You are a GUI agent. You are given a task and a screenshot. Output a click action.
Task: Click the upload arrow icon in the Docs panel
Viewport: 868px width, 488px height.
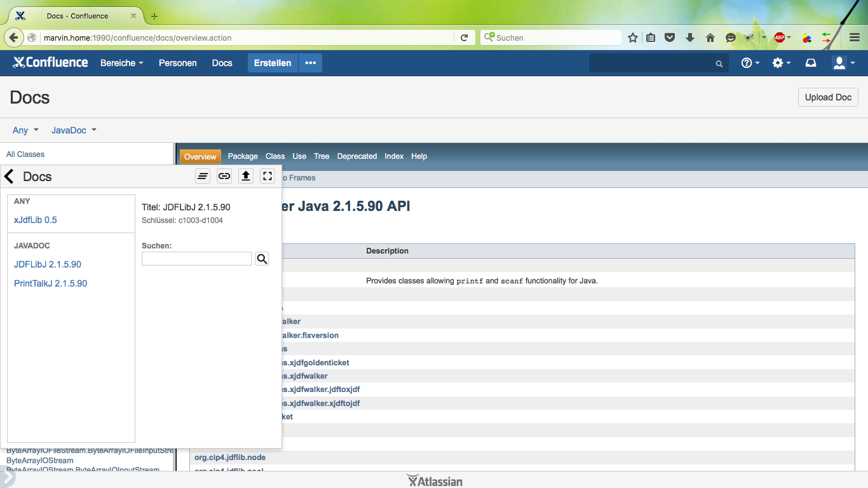click(x=246, y=176)
